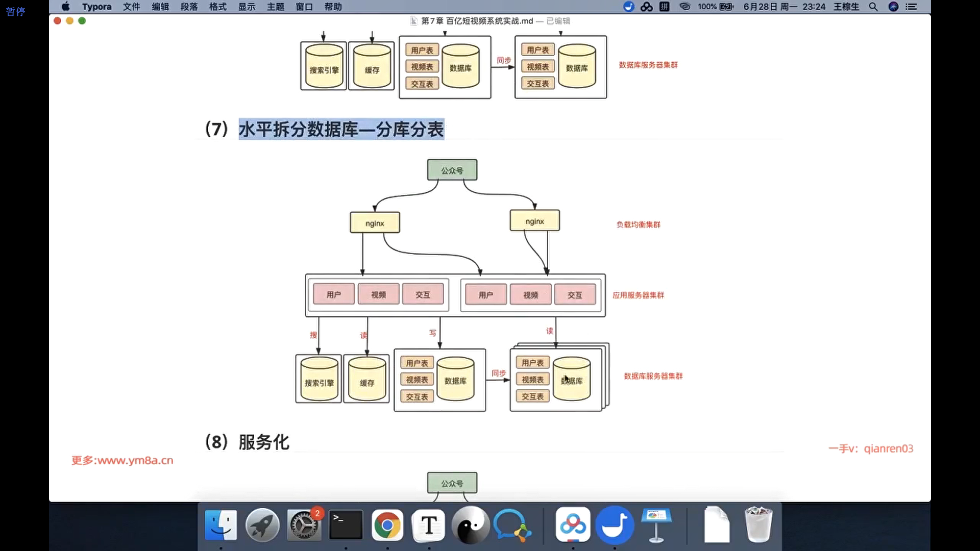
Task: Open System Preferences gear icon
Action: 304,524
